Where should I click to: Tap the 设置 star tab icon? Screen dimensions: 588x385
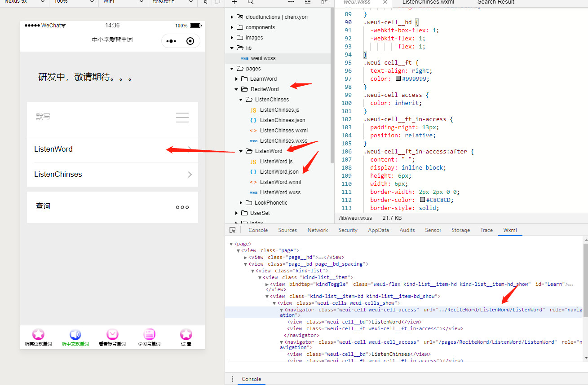pos(186,335)
